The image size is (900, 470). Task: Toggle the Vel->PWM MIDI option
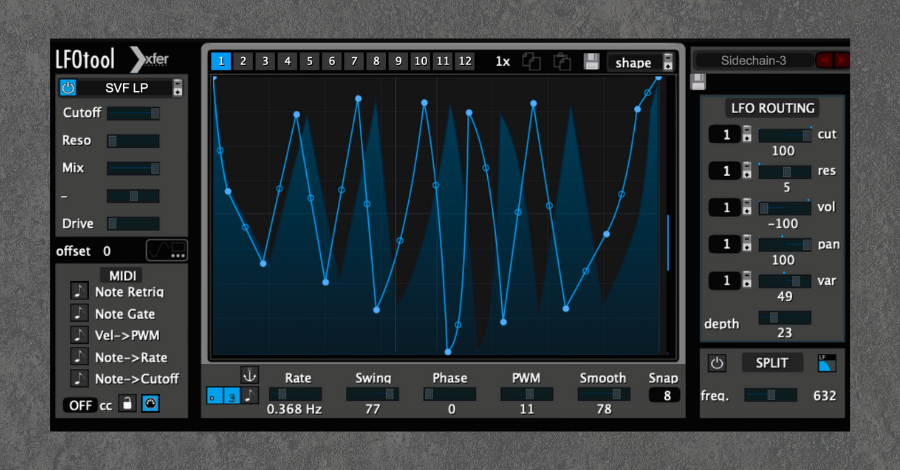pyautogui.click(x=79, y=335)
